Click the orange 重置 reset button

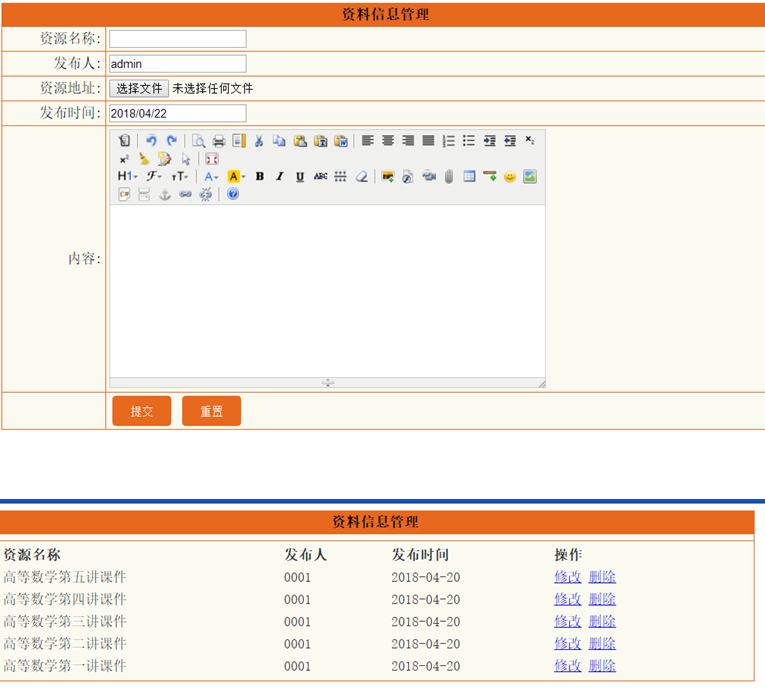[211, 411]
